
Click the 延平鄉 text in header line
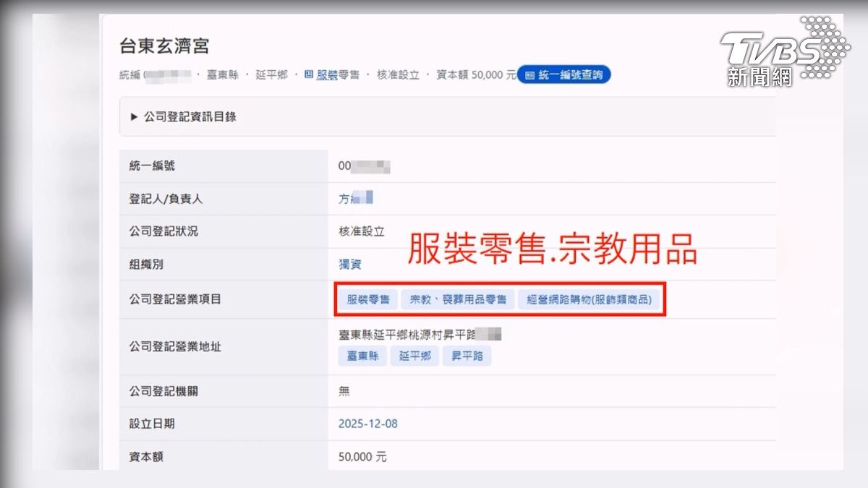pos(271,74)
